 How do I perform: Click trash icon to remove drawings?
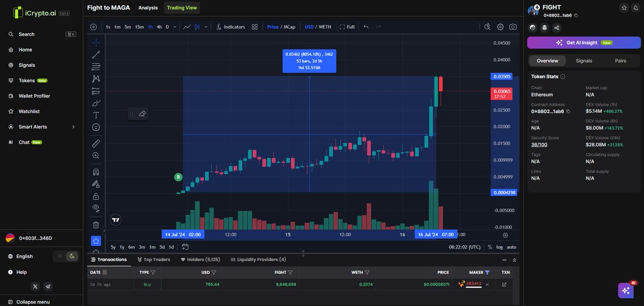pos(96,224)
